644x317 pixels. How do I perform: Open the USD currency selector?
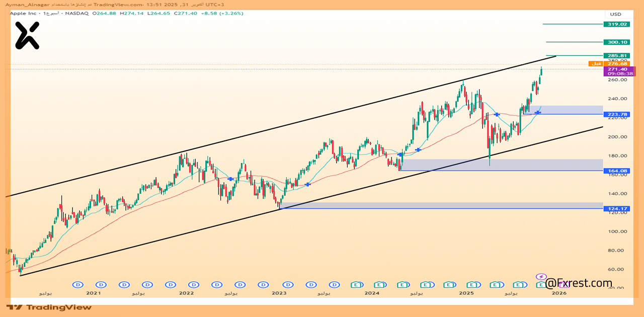[x=615, y=14]
